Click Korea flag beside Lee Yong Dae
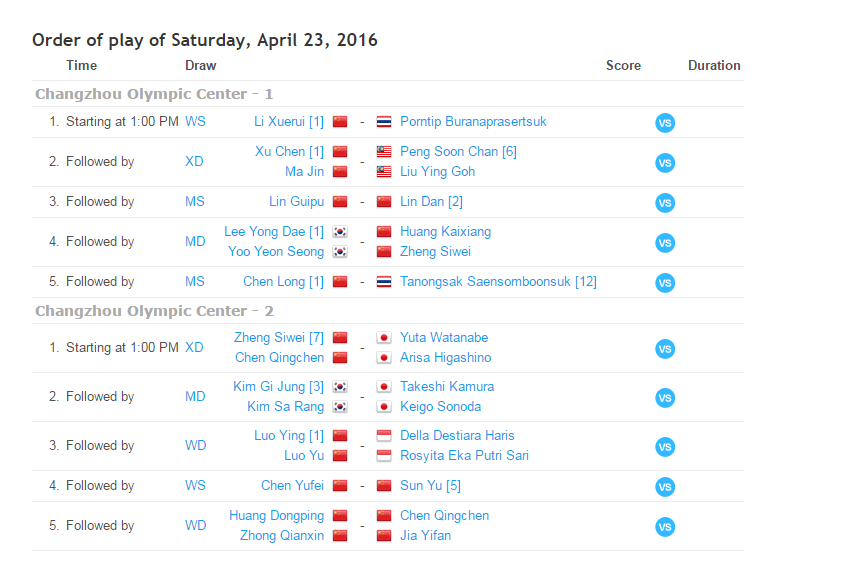This screenshot has height=575, width=852. 340,232
